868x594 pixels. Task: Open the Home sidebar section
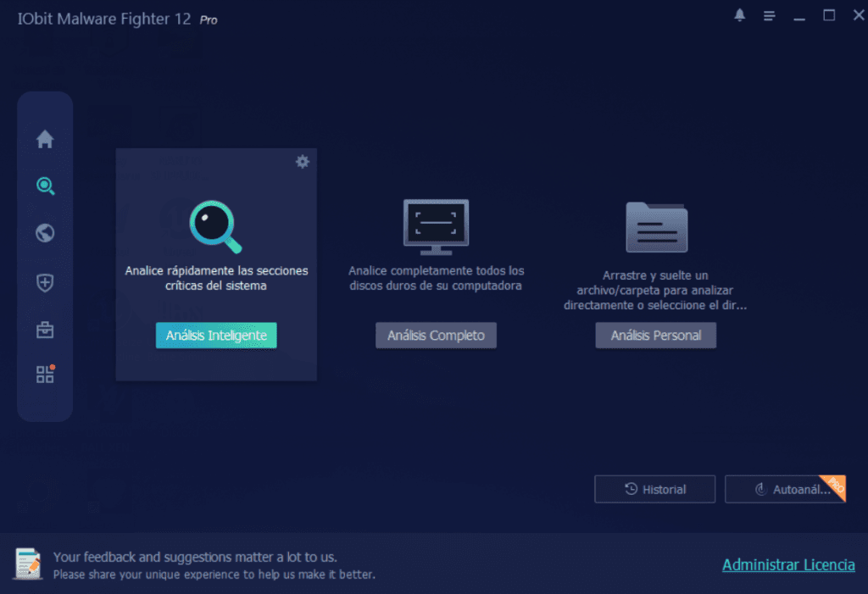click(45, 139)
